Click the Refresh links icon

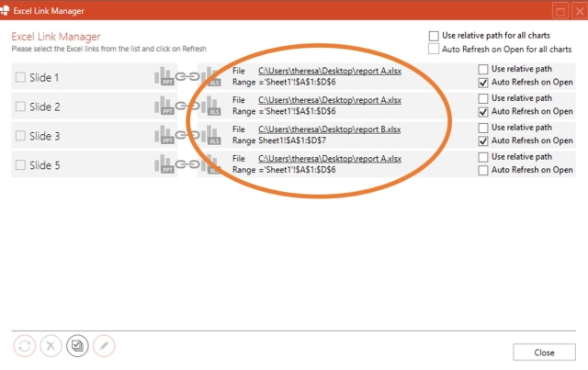coord(25,346)
